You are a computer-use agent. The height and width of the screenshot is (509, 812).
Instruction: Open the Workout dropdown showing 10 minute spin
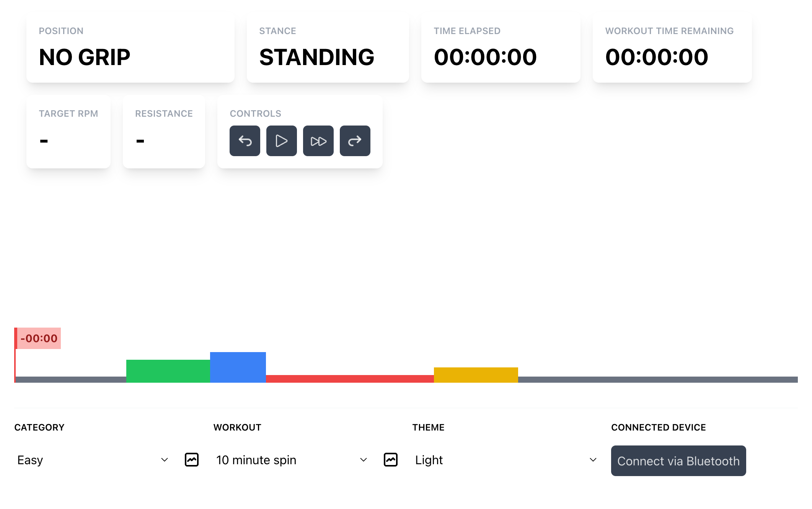[292, 460]
